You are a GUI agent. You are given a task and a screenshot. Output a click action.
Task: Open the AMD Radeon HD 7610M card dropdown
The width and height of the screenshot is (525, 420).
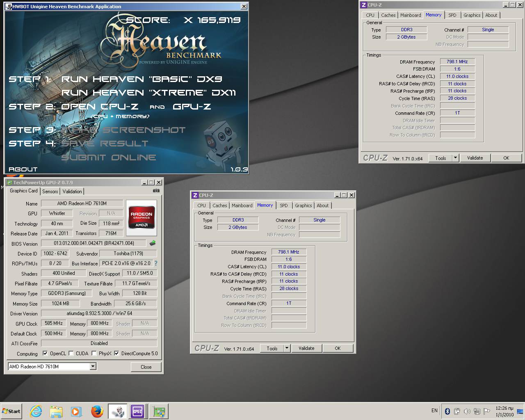pos(93,366)
